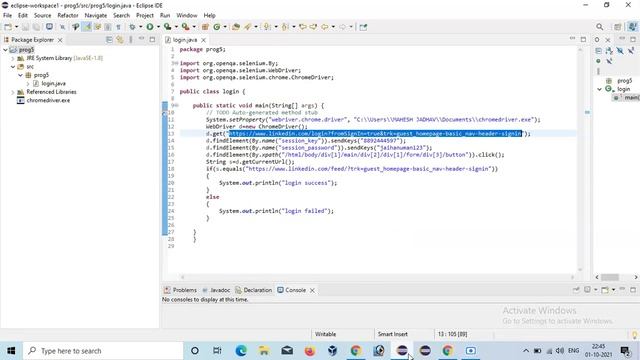The height and width of the screenshot is (360, 640).
Task: Click the Windows Start button
Action: coord(11,351)
